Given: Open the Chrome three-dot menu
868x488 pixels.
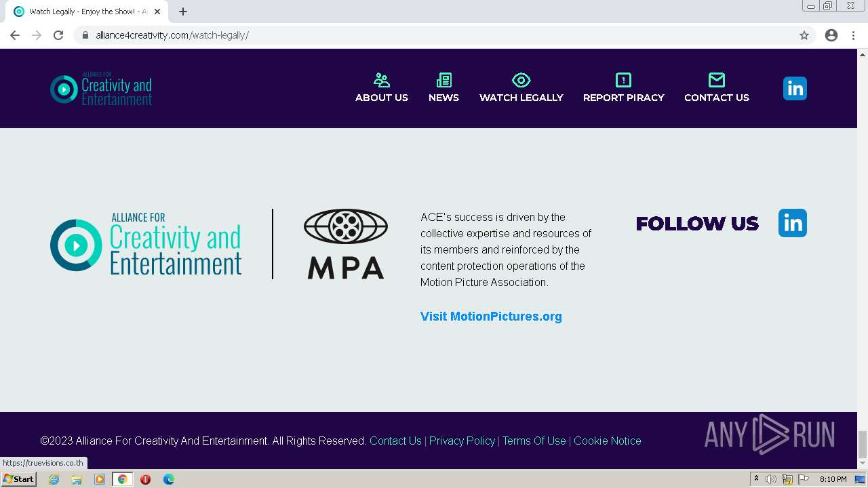Looking at the screenshot, I should [x=853, y=35].
